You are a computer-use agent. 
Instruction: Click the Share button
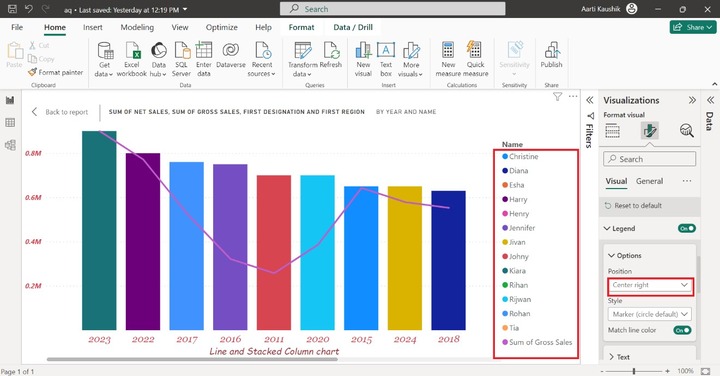tap(692, 27)
